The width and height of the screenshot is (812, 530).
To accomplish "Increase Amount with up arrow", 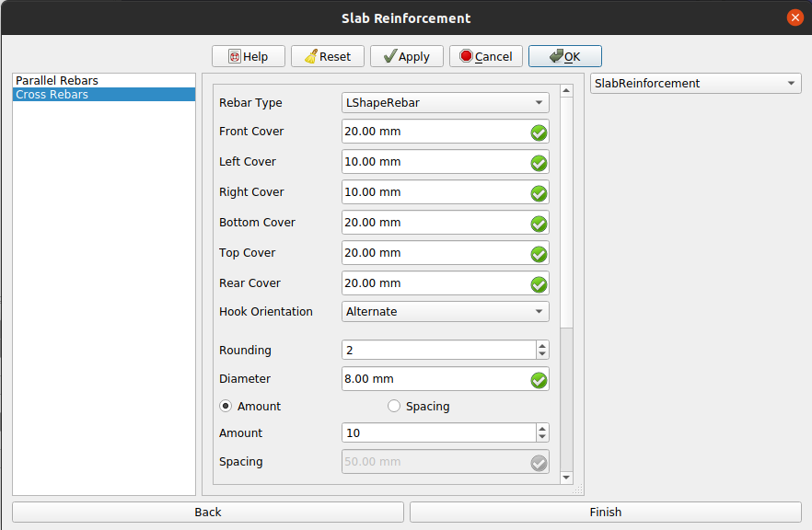I will tap(542, 428).
